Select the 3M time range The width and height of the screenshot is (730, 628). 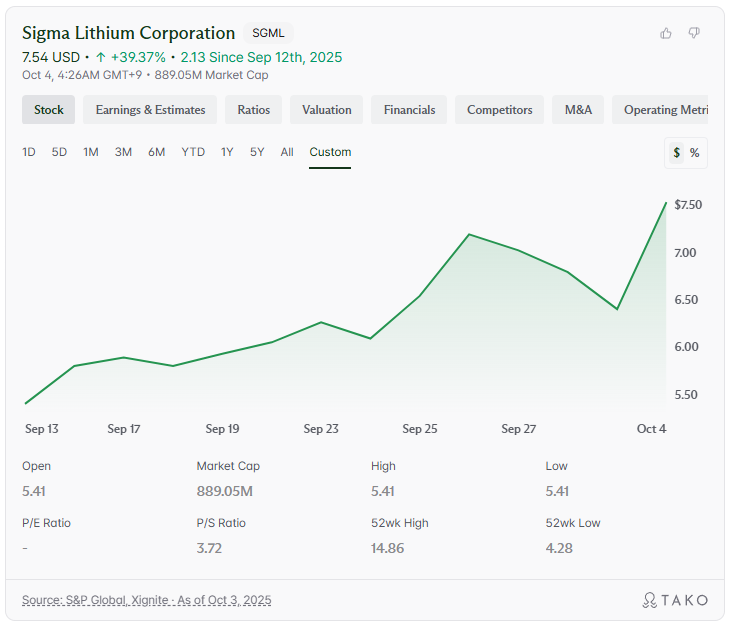coord(123,152)
